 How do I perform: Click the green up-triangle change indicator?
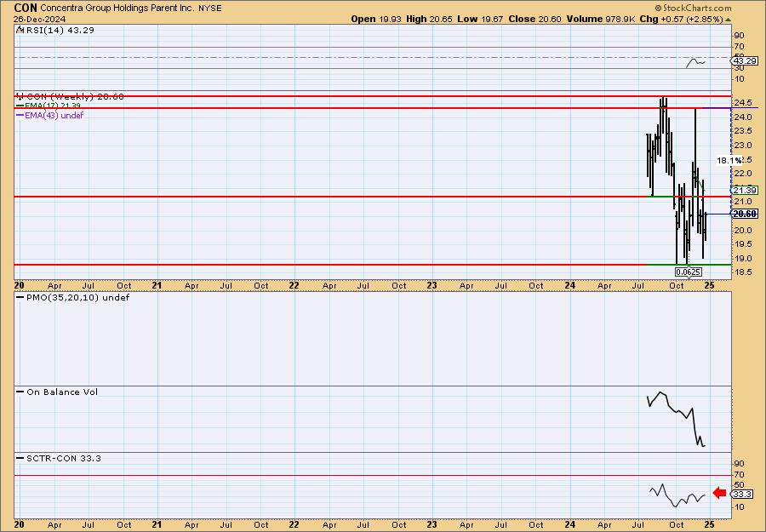pos(728,20)
